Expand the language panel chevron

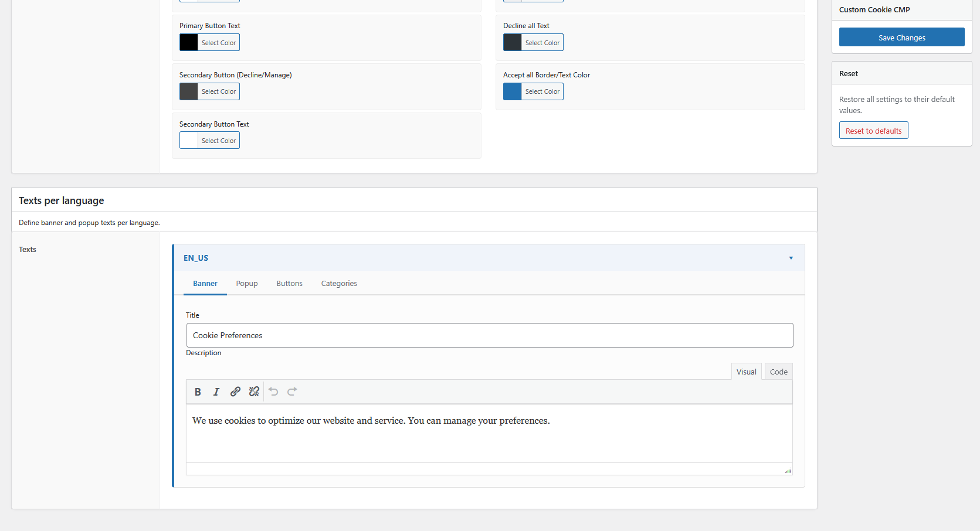point(791,258)
